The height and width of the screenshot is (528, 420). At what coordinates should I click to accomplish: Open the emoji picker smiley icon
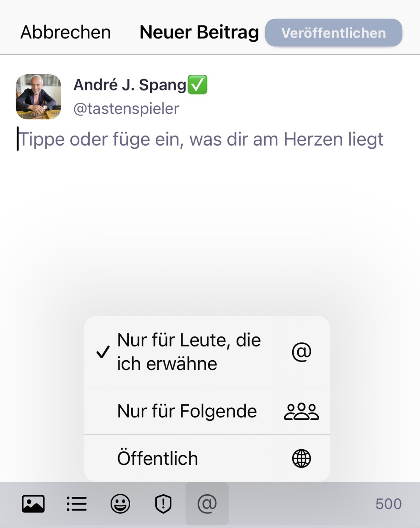pyautogui.click(x=120, y=504)
